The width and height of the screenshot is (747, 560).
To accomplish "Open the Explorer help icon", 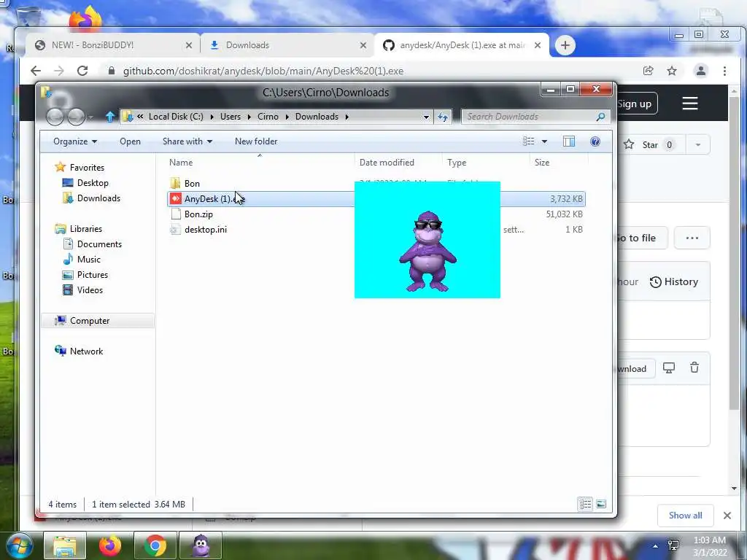I will (x=595, y=141).
